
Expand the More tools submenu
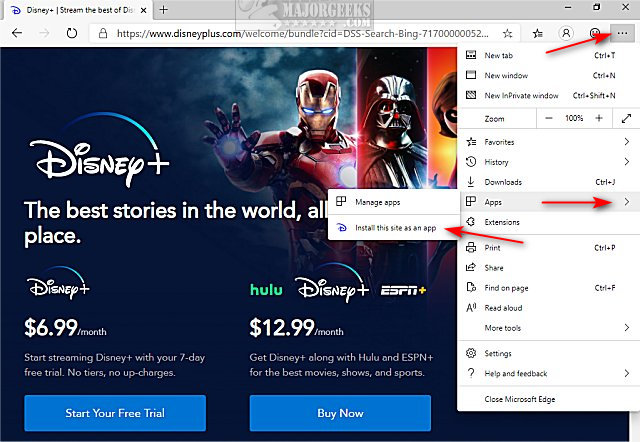click(549, 328)
